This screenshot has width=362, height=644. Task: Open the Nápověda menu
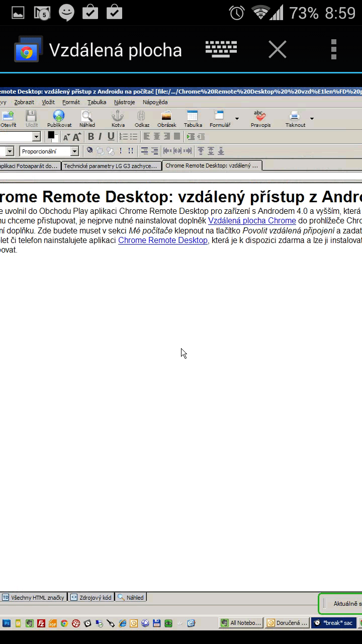(x=155, y=102)
